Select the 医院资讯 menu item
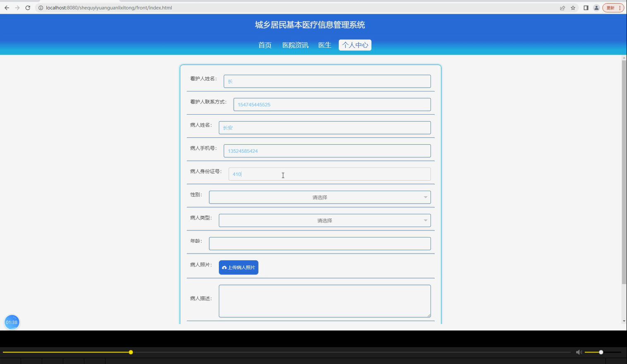 [295, 45]
